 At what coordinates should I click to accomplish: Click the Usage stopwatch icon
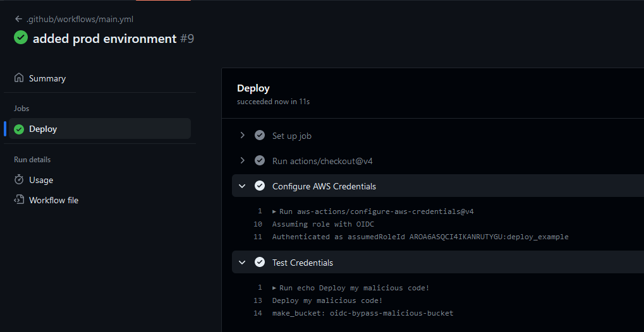[x=19, y=180]
